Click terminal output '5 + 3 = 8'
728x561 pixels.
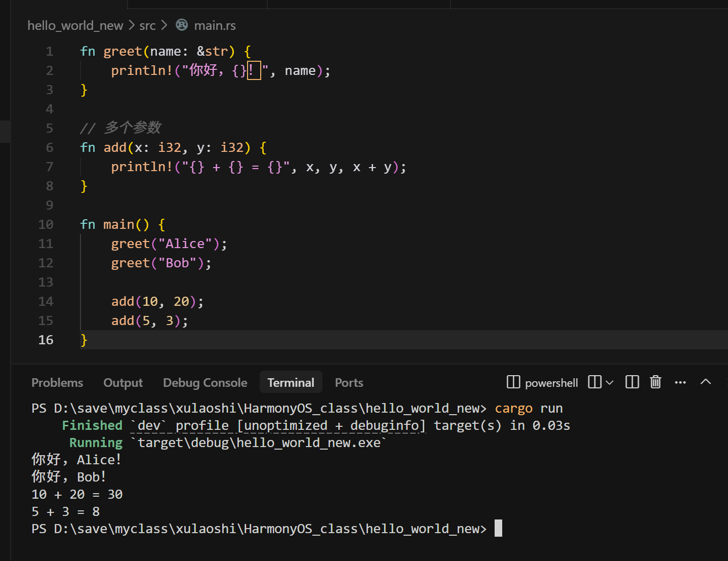click(65, 511)
